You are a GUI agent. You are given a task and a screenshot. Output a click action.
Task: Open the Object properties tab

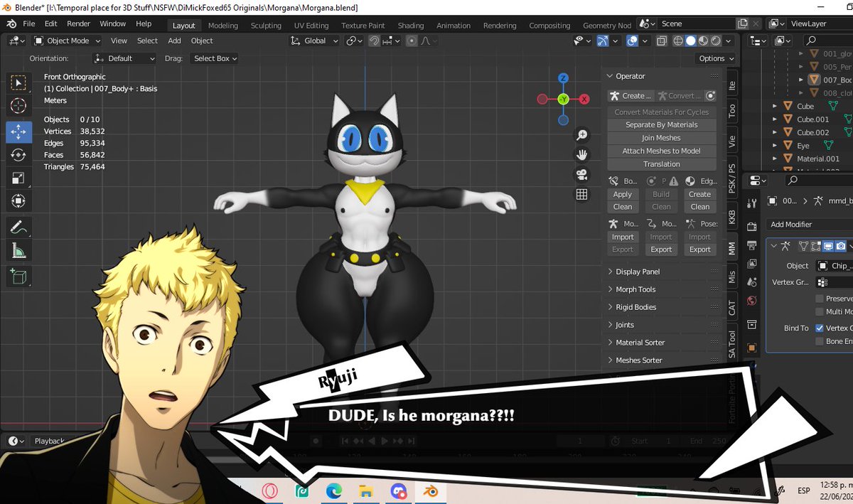click(x=753, y=349)
